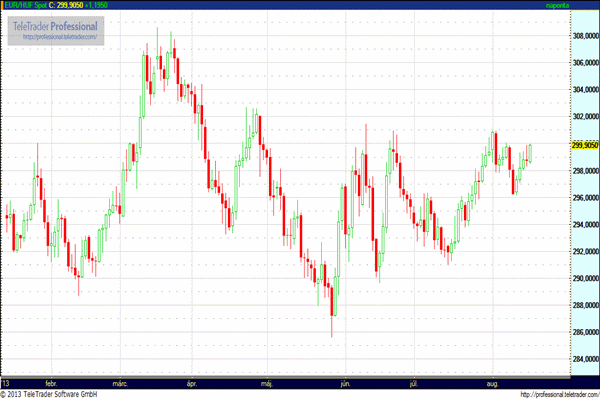Select the 308,0000 price axis label

coord(582,35)
